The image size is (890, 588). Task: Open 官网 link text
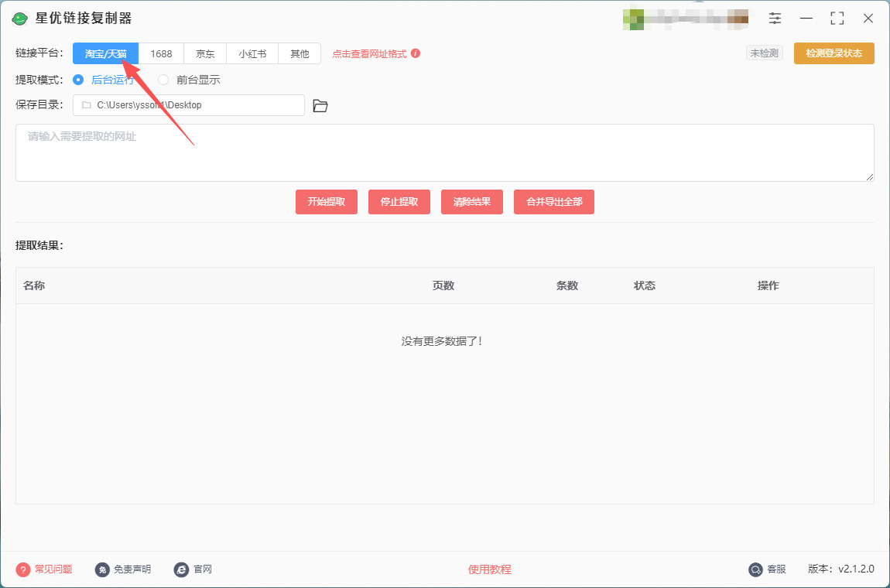203,569
